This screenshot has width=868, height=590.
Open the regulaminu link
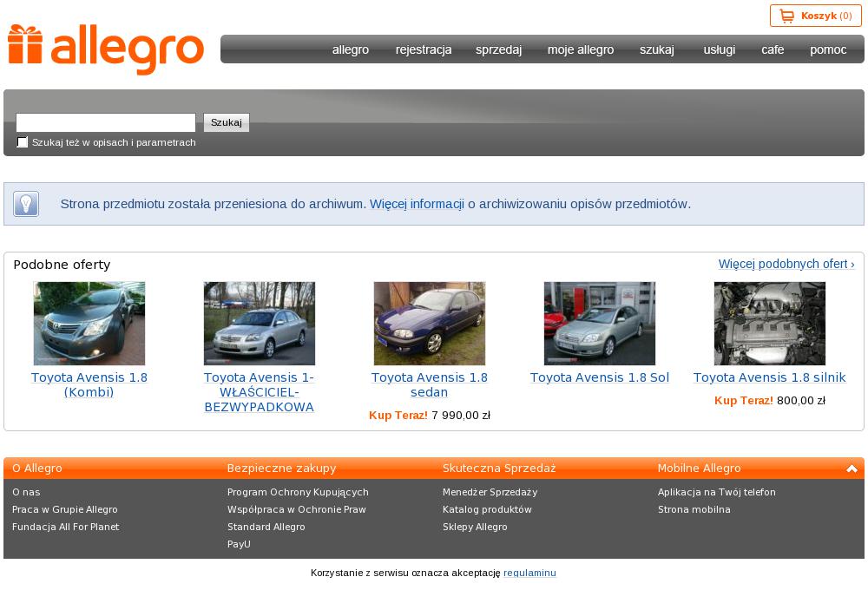coord(529,573)
